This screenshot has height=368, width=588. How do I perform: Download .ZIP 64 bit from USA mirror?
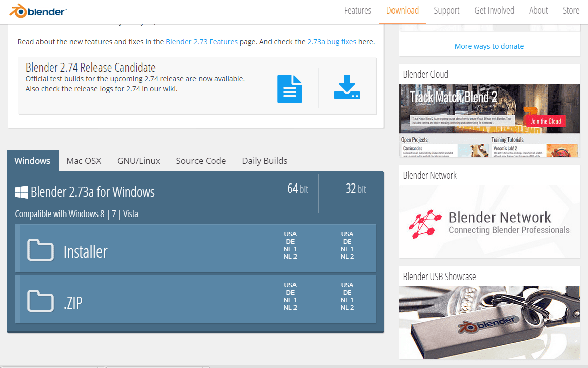click(x=290, y=285)
